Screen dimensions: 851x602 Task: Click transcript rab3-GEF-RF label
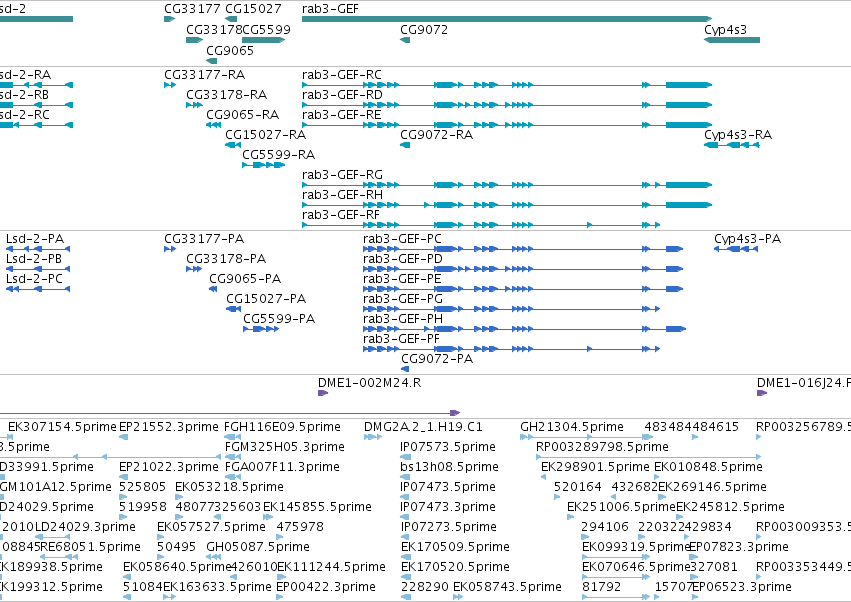[340, 214]
